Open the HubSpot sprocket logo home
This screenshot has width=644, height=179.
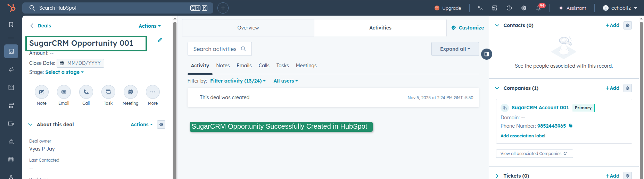pyautogui.click(x=11, y=8)
